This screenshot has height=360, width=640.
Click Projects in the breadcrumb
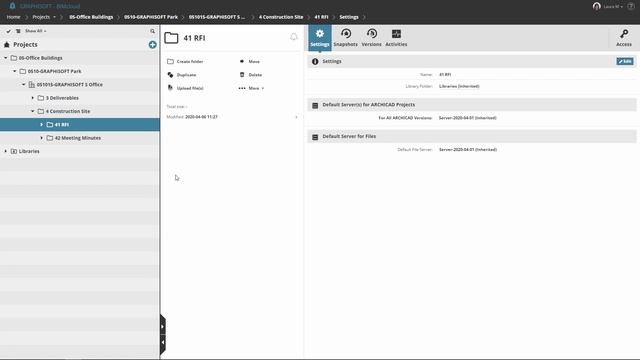coord(41,17)
